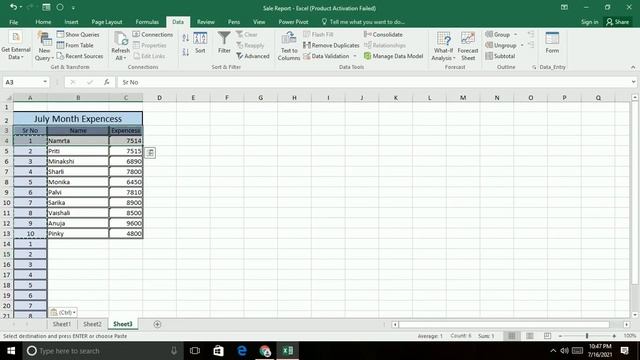Open Advanced filter options
This screenshot has height=360, width=640.
253,56
